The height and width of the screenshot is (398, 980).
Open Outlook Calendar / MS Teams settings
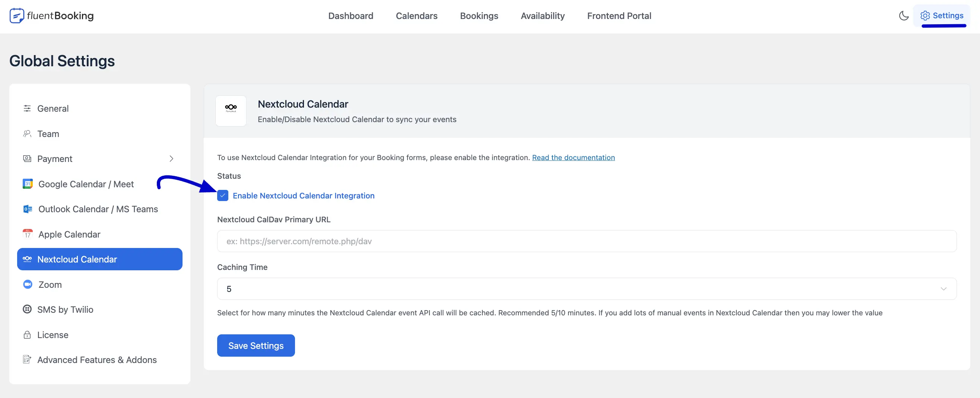point(98,209)
